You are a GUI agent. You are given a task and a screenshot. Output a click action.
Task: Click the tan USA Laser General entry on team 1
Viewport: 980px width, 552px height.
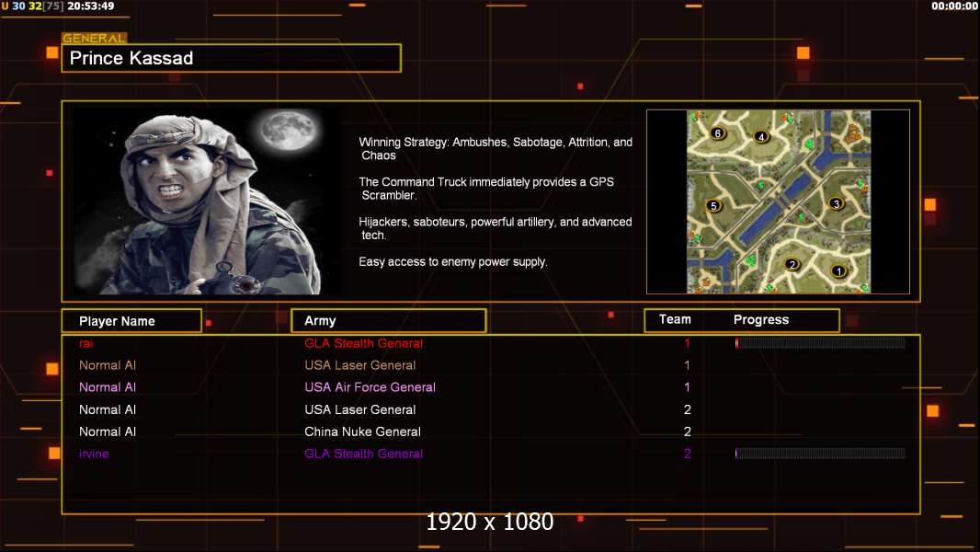(x=360, y=365)
